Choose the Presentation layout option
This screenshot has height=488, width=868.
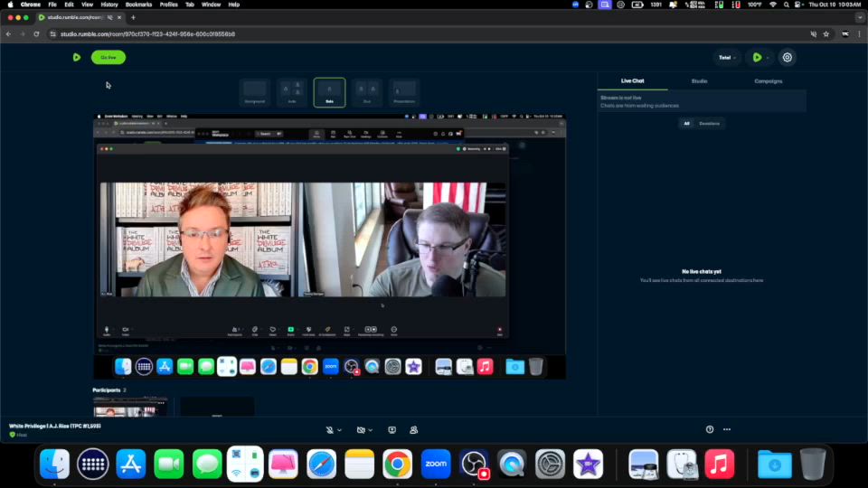click(404, 92)
